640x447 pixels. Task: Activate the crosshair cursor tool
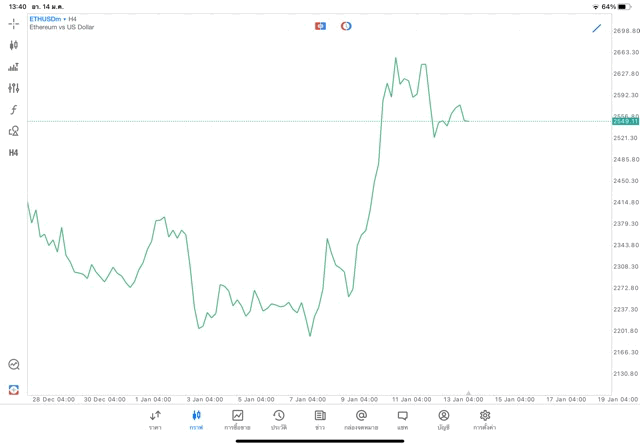tap(14, 23)
